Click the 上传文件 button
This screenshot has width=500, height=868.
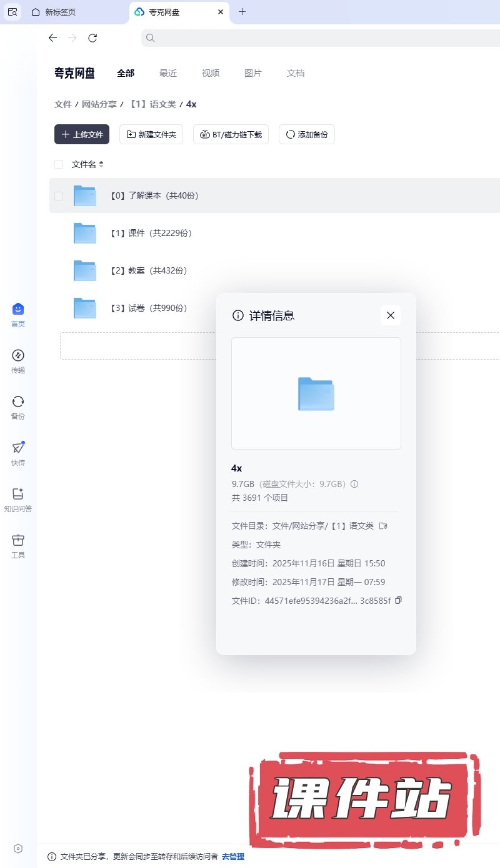coord(82,134)
